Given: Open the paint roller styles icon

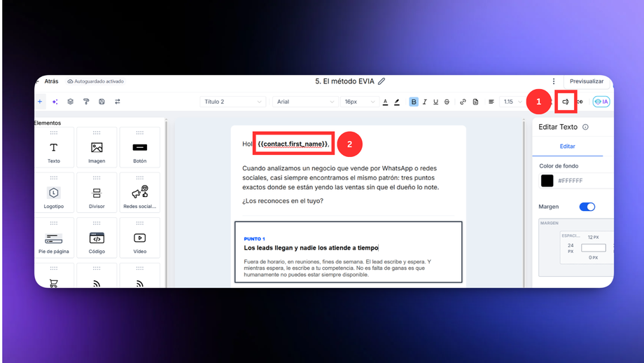Looking at the screenshot, I should pyautogui.click(x=86, y=102).
